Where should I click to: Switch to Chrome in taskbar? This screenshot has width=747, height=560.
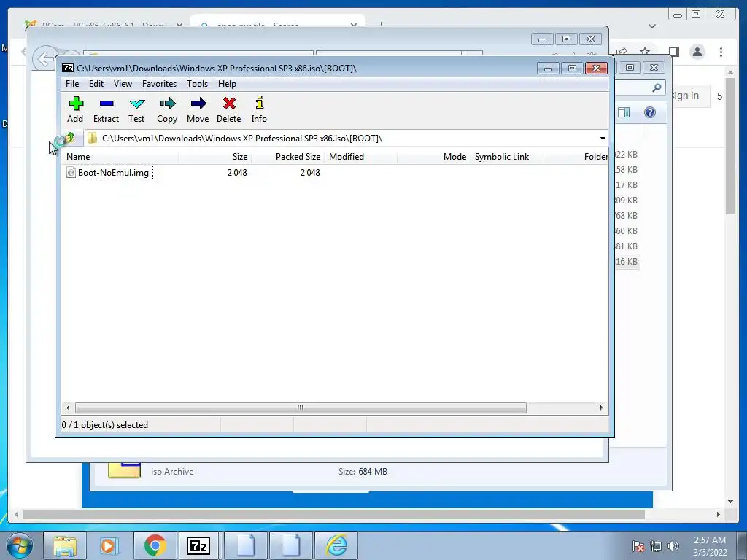pyautogui.click(x=155, y=545)
